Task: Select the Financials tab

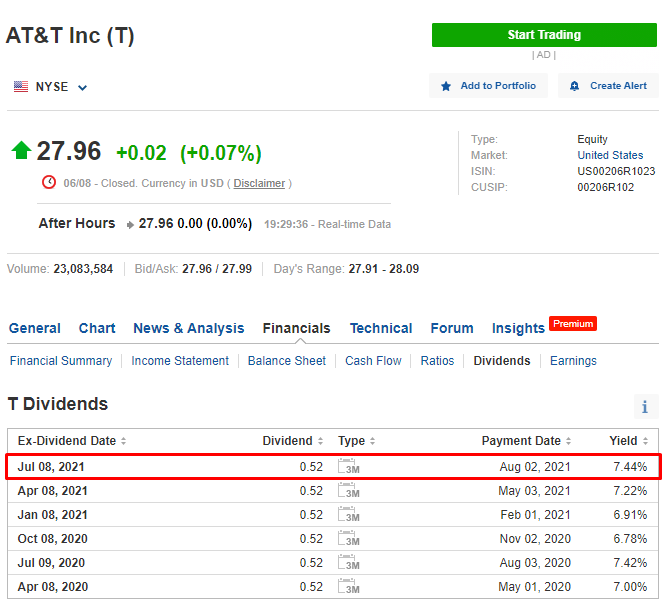Action: 296,328
